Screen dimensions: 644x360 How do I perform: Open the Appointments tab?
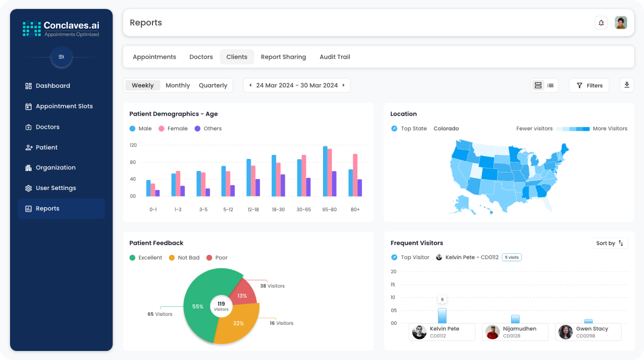point(154,57)
